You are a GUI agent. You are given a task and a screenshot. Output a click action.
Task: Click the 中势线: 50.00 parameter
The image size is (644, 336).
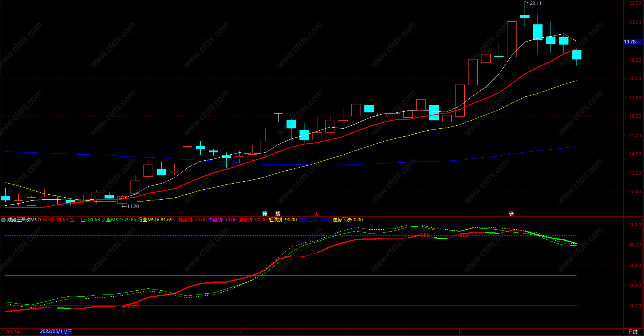222,220
